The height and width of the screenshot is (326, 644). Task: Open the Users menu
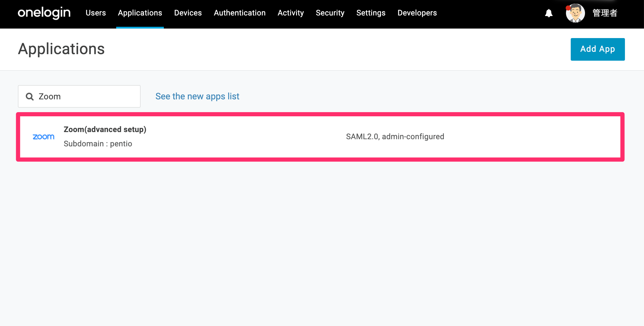click(96, 13)
